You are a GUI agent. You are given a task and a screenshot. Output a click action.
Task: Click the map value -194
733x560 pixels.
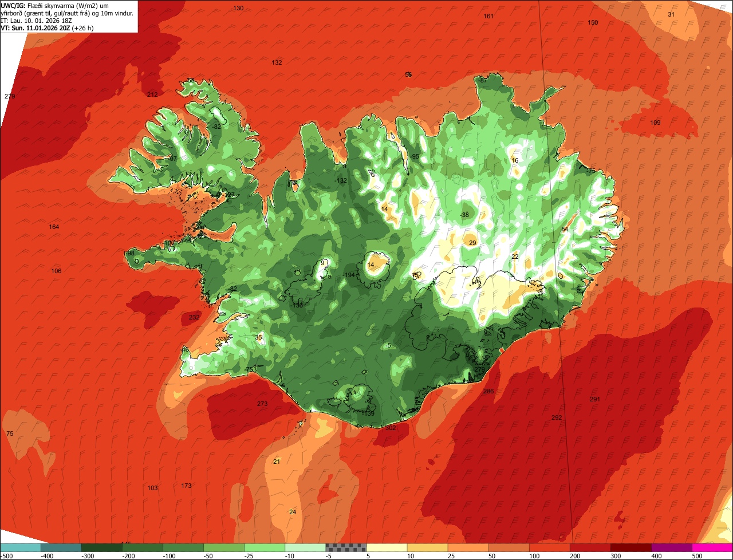tap(349, 275)
